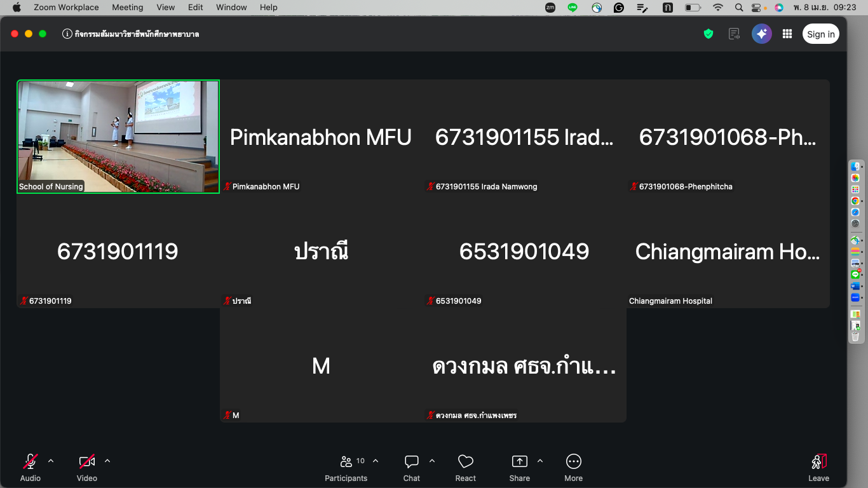Image resolution: width=868 pixels, height=488 pixels.
Task: Open the View menu in menu bar
Action: point(165,8)
